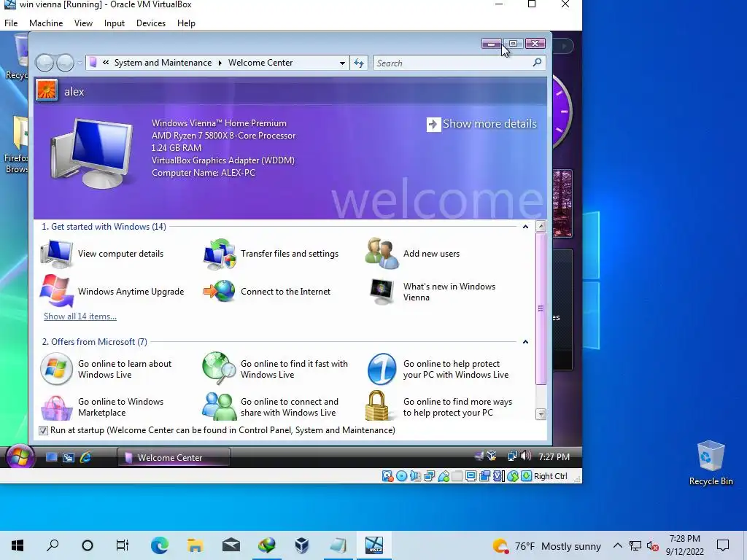The image size is (747, 560).
Task: Show hidden host tray icons chevron
Action: [617, 545]
